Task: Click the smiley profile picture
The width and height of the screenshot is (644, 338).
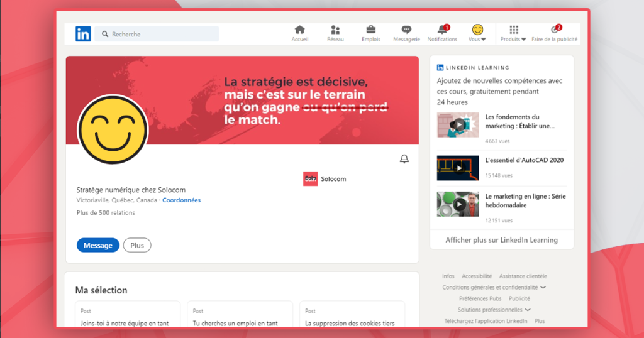Action: pyautogui.click(x=113, y=130)
